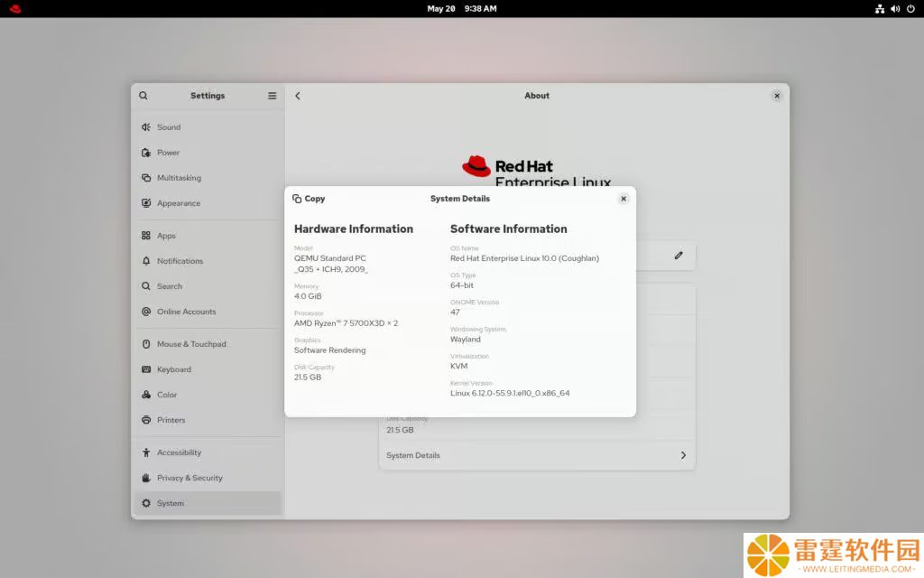This screenshot has width=924, height=578.
Task: Click the AMD Ryzen 7 5700X3D processor value
Action: tap(346, 323)
